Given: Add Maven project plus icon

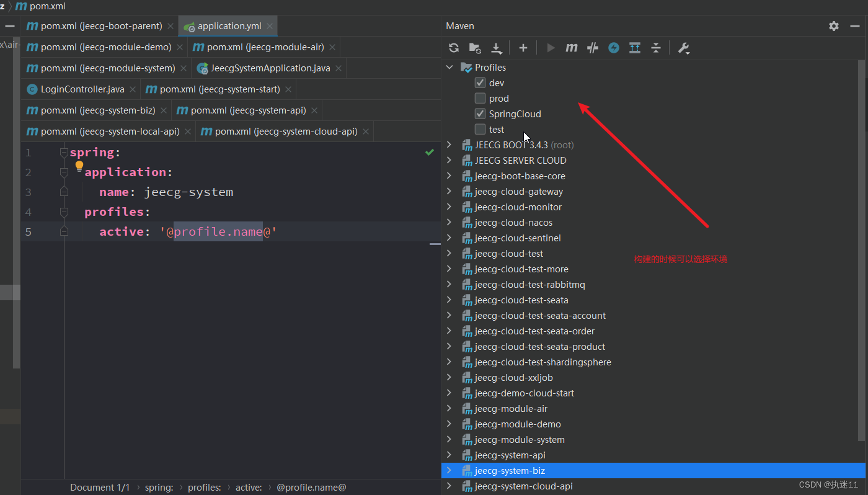Looking at the screenshot, I should (523, 48).
